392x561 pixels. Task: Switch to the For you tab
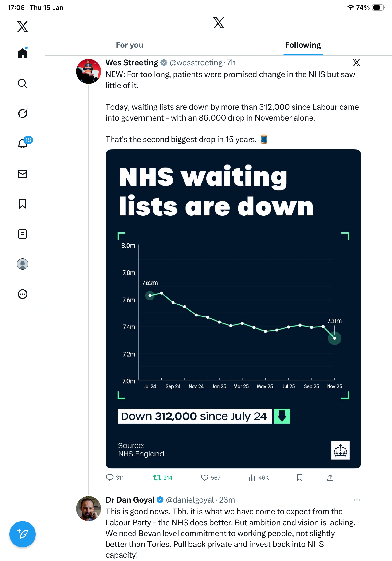pyautogui.click(x=129, y=45)
